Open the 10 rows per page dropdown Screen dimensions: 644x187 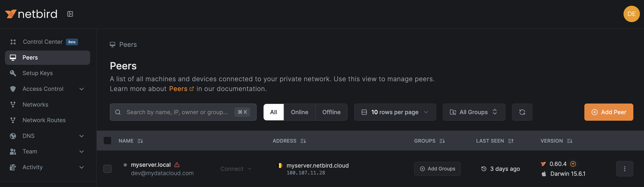(395, 112)
